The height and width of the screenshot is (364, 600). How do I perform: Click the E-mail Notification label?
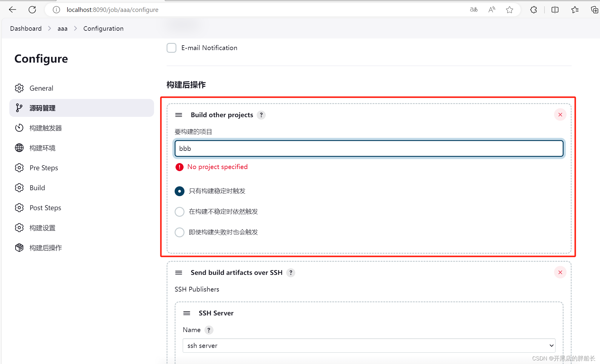(209, 48)
